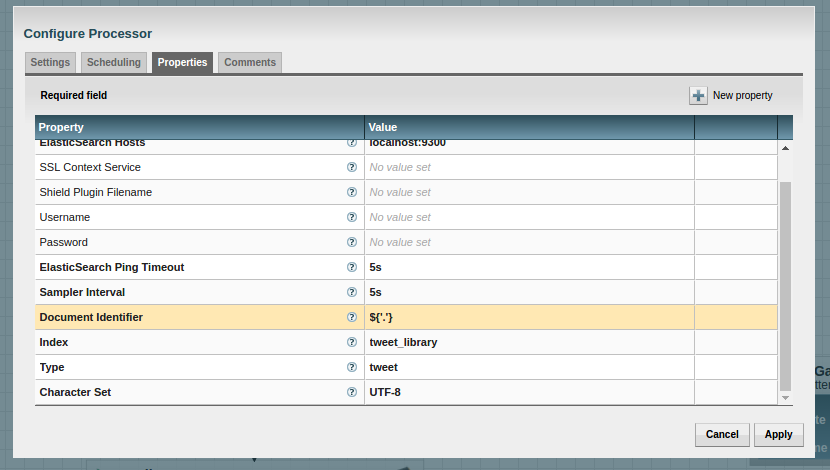
Task: Open help for ElasticSearch Hosts property
Action: 351,142
